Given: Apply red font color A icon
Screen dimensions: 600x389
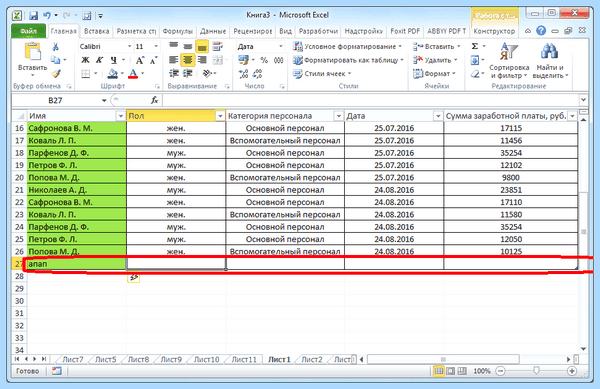Looking at the screenshot, I should (133, 73).
